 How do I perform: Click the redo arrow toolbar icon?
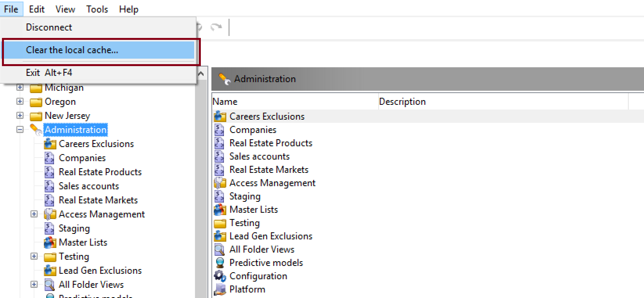pos(216,27)
